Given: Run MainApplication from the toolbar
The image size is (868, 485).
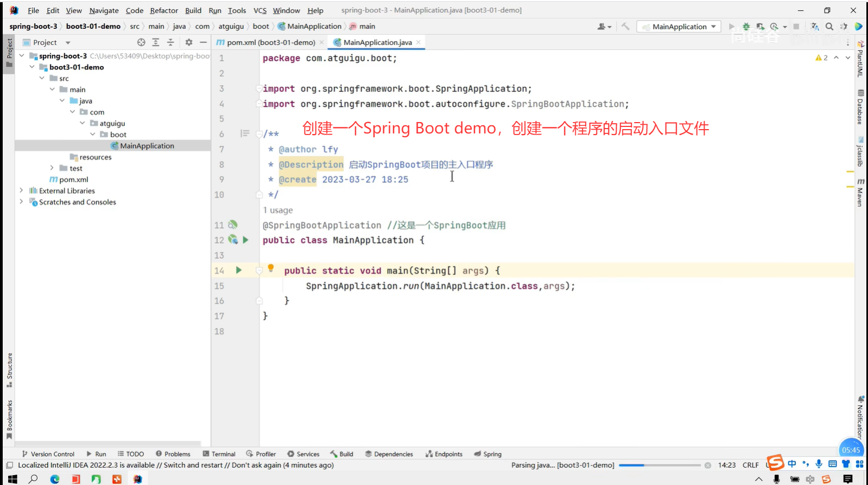Looking at the screenshot, I should pos(732,26).
